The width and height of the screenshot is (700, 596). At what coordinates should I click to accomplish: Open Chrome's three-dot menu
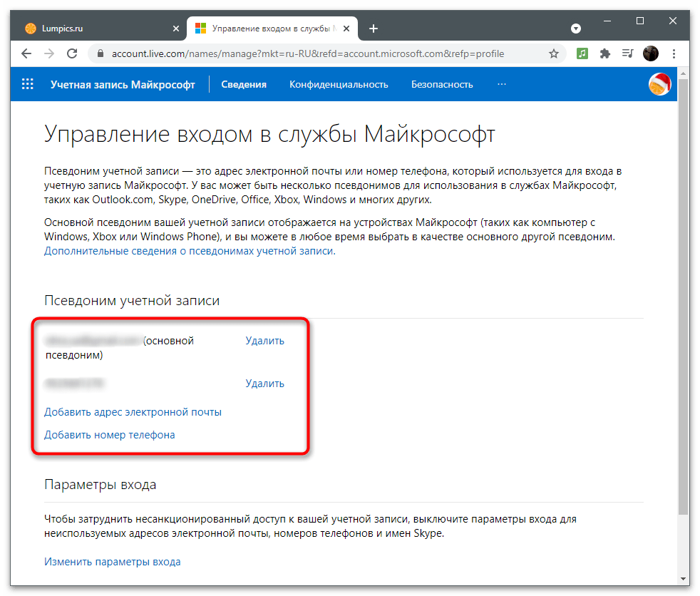click(673, 53)
